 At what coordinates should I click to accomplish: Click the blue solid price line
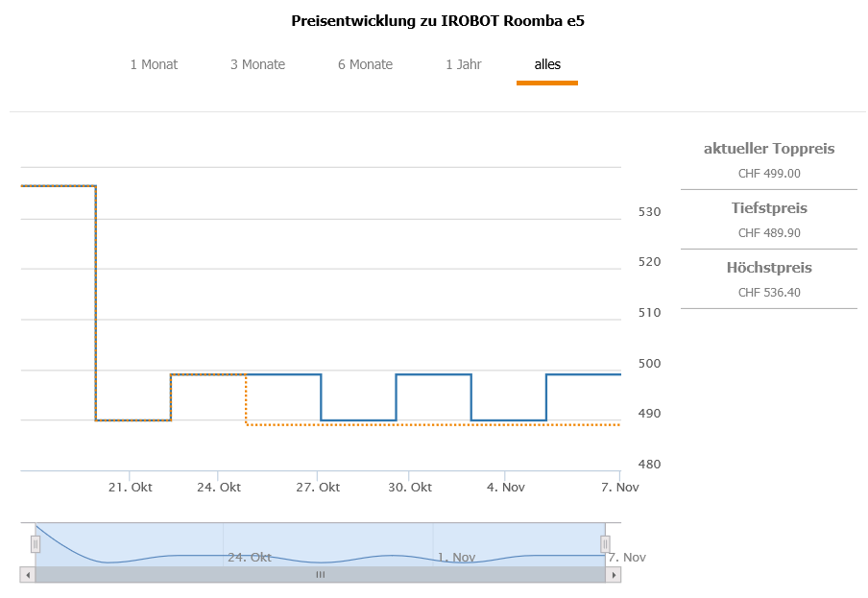[x=432, y=374]
